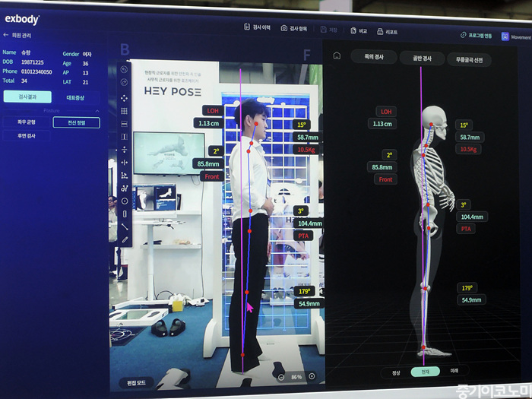Open the 무릎굴곡 신전 knee tab

click(x=469, y=60)
